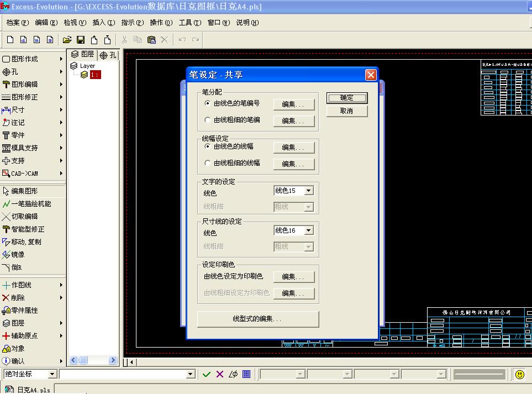Click the yellow smiley face icon
The height and width of the screenshot is (394, 532).
click(x=519, y=375)
